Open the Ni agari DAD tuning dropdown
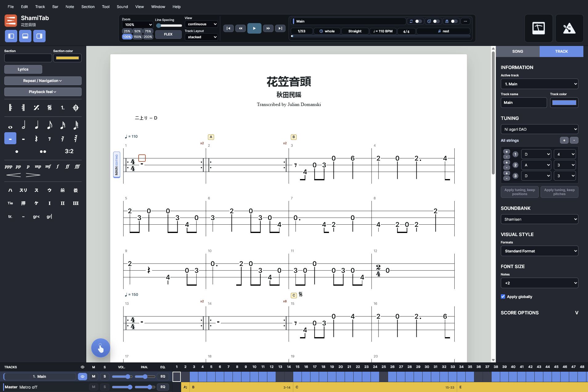The image size is (588, 392). tap(539, 129)
